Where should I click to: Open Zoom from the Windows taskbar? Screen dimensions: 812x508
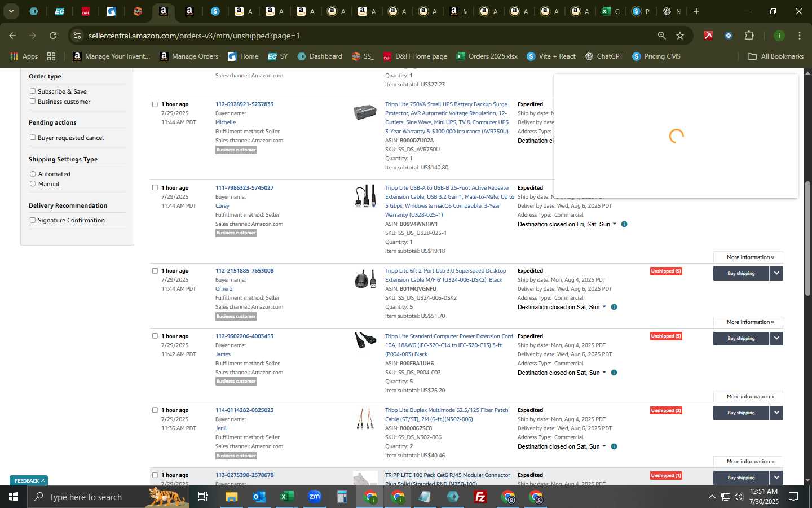(315, 497)
